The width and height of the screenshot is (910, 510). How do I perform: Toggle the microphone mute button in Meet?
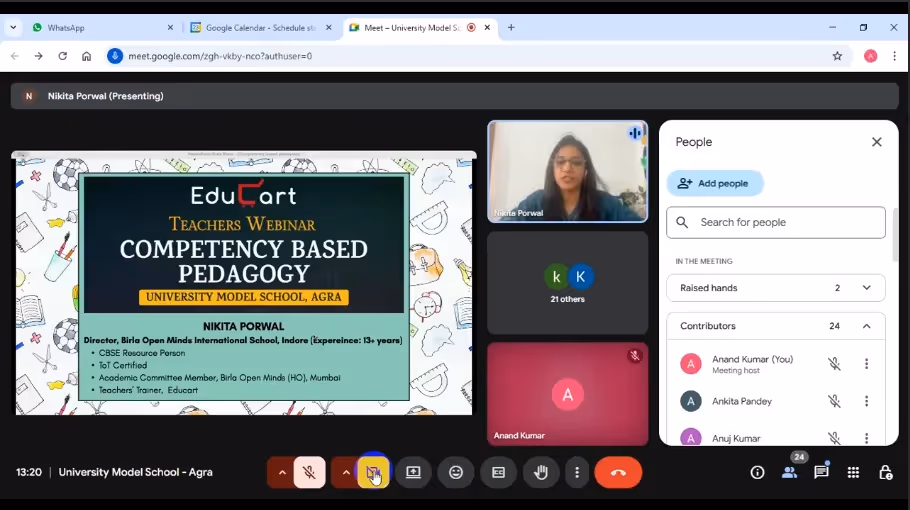309,472
